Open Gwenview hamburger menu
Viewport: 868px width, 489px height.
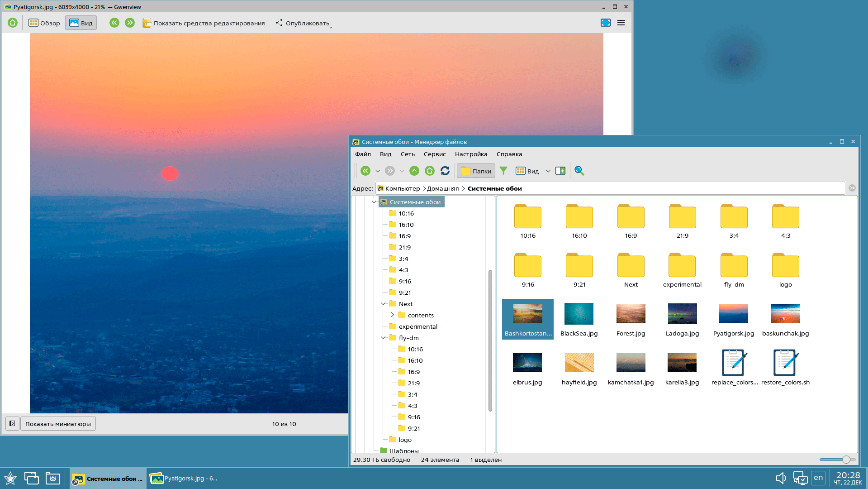(x=621, y=23)
